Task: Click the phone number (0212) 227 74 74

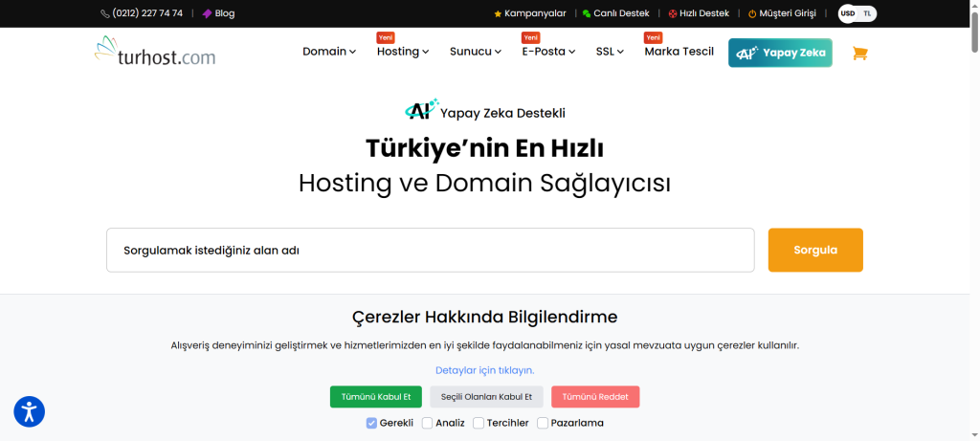Action: pos(142,13)
